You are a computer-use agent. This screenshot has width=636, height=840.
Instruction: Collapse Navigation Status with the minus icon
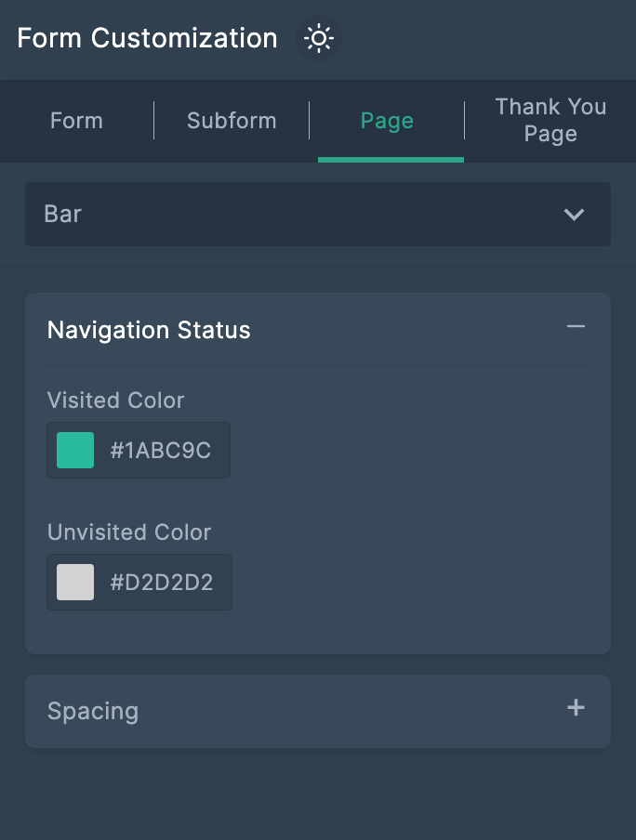coord(576,327)
